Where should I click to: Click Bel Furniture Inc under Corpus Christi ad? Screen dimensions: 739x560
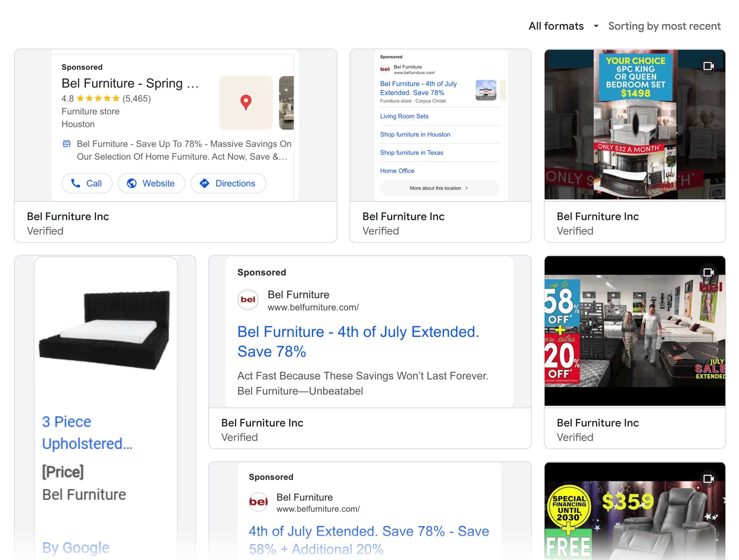coord(403,216)
